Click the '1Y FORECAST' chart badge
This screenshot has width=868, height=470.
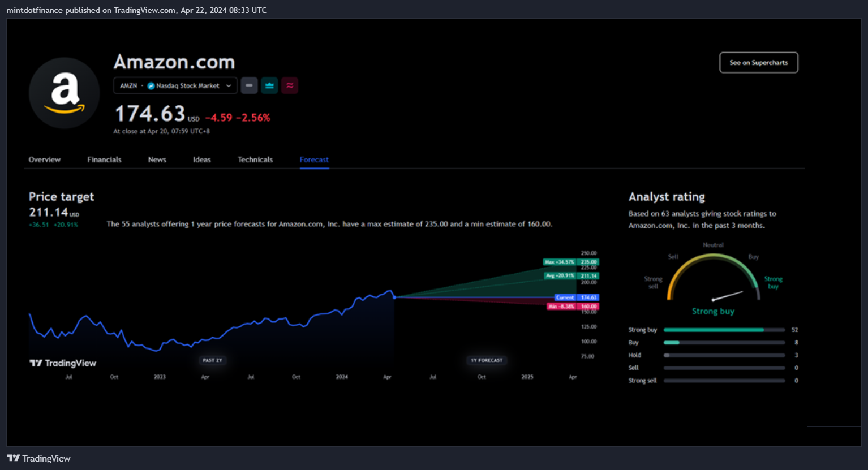487,360
